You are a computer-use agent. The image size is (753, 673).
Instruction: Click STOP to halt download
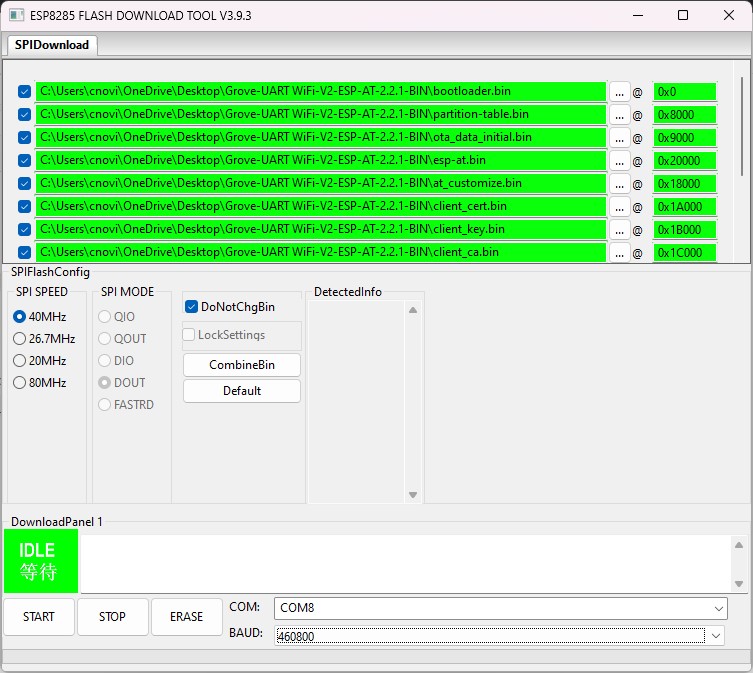[x=112, y=617]
